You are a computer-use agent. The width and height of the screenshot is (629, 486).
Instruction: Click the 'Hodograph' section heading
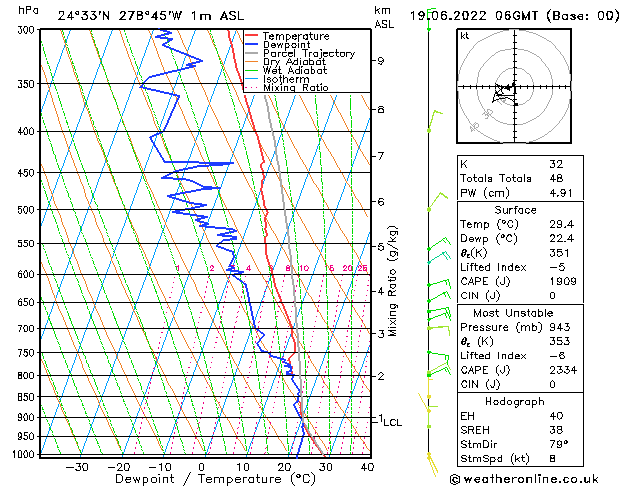515,401
